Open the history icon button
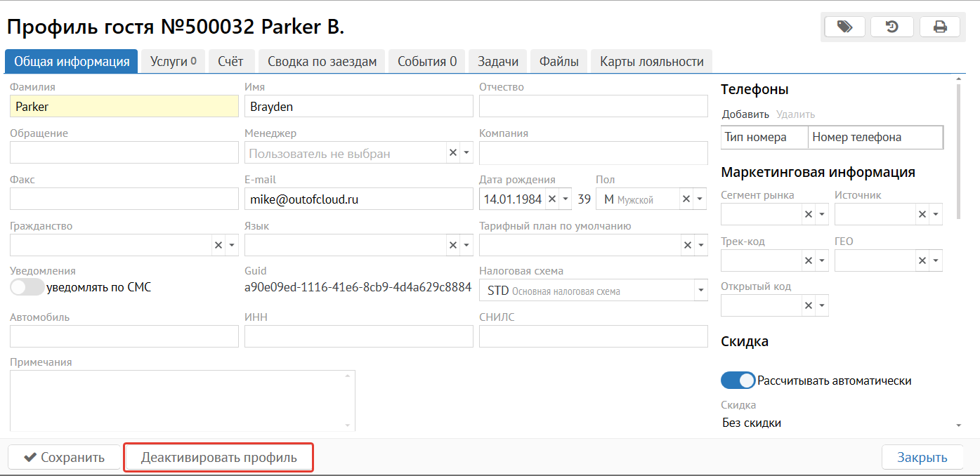The image size is (980, 476). click(891, 27)
